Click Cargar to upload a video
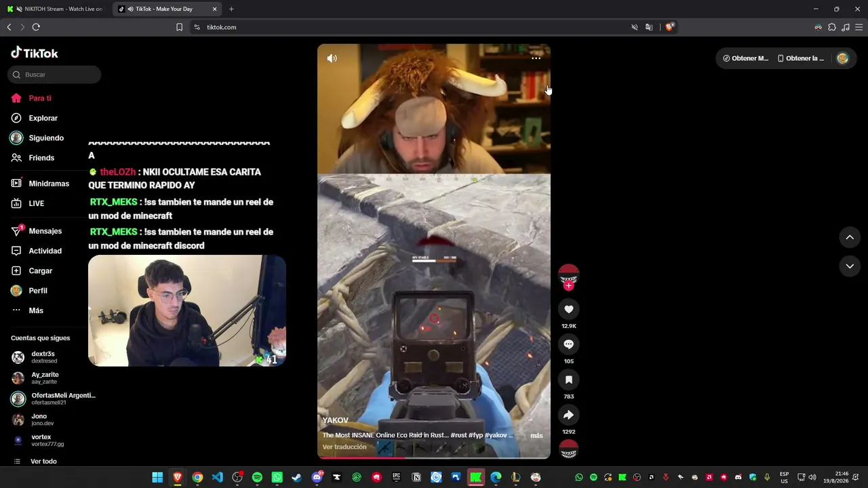Image resolution: width=868 pixels, height=488 pixels. [x=32, y=270]
